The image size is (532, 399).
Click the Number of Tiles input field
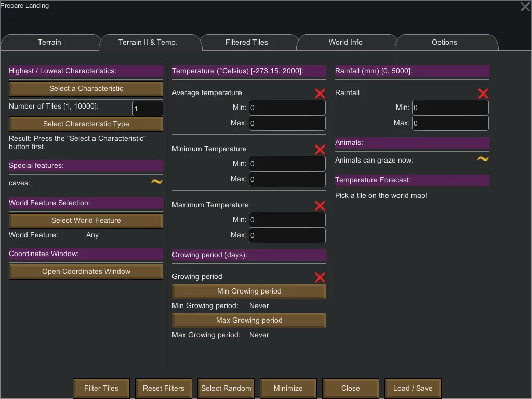tap(148, 109)
